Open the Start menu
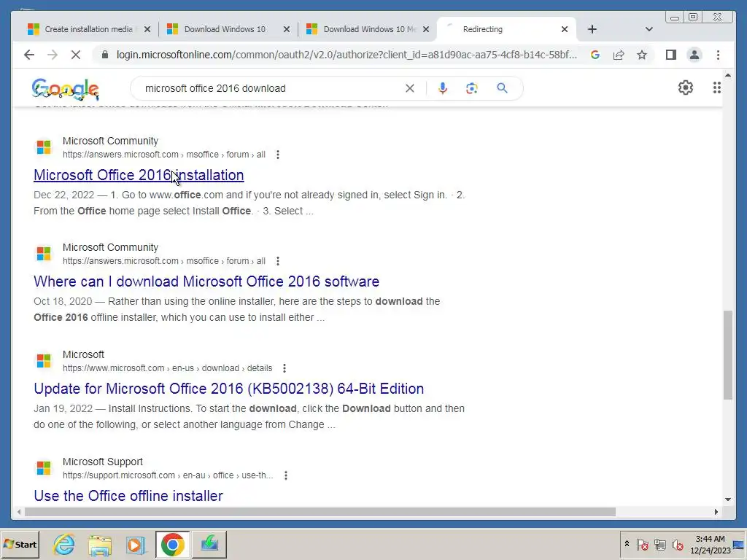 [x=20, y=544]
